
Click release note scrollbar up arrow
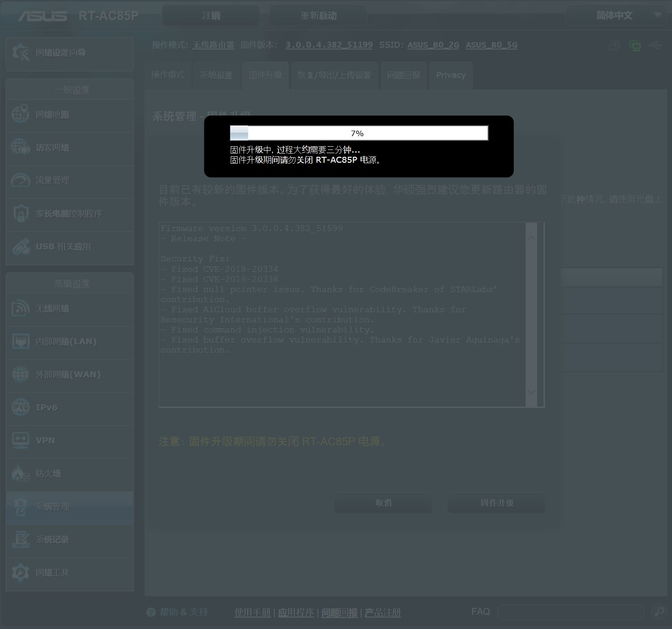point(532,238)
